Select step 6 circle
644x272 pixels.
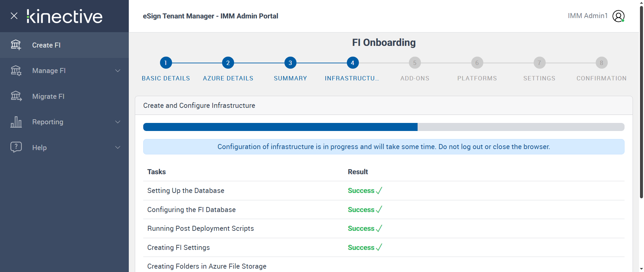477,63
